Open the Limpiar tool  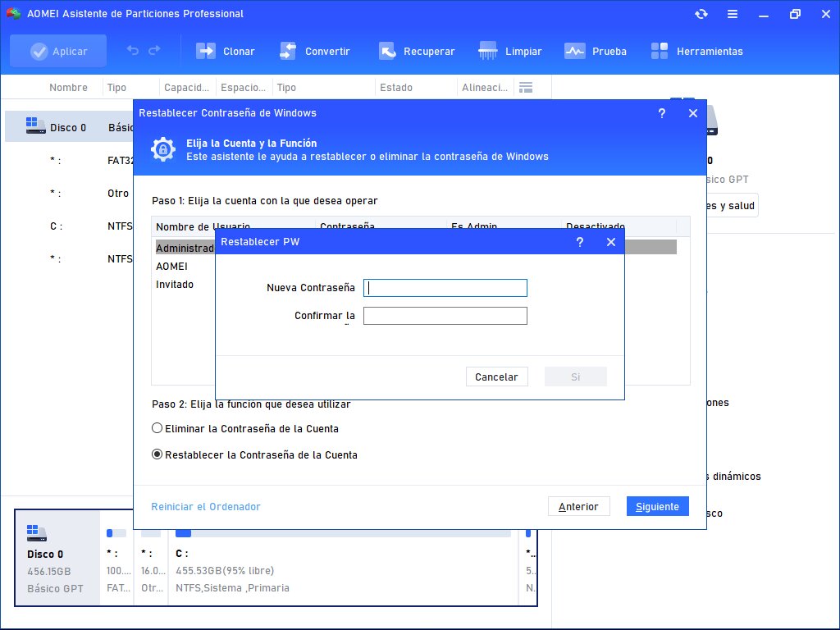coord(510,52)
